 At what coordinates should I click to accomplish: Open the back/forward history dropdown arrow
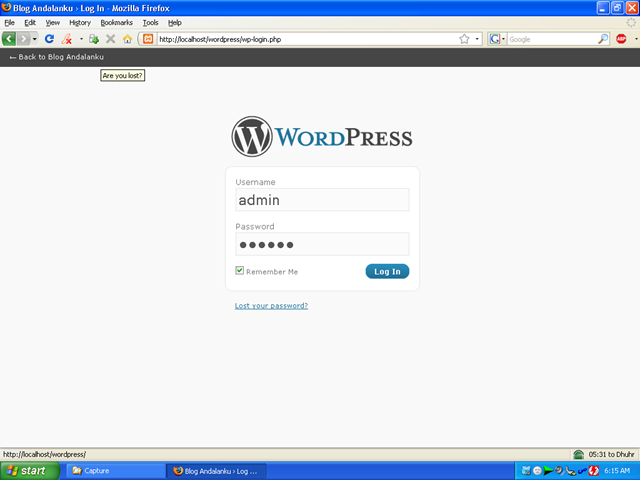pos(35,39)
